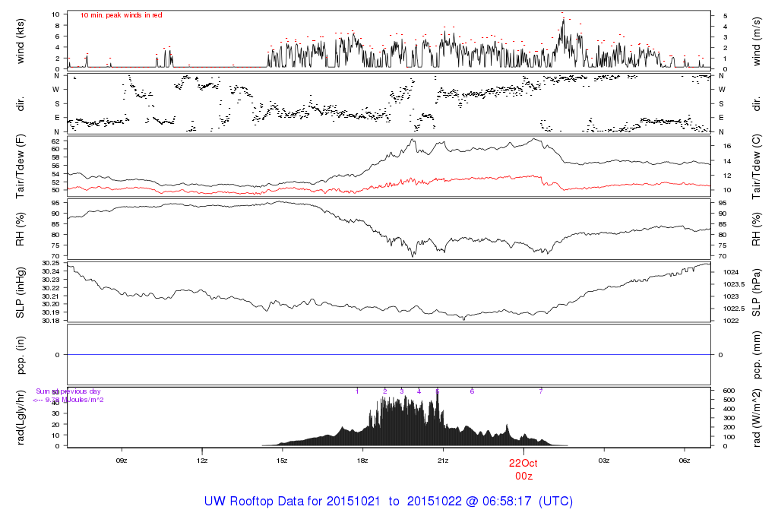The width and height of the screenshot is (778, 532).
Task: Click the '21z' time axis label
Action: pos(443,461)
